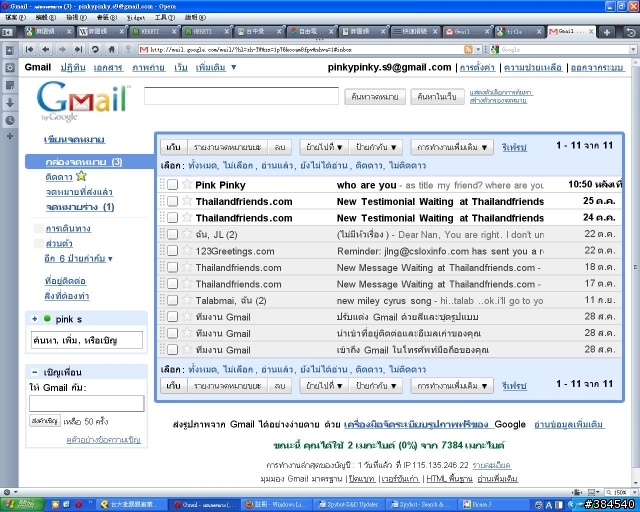640x512 pixels.
Task: Open the closed tabs trash icon
Action: (631, 32)
